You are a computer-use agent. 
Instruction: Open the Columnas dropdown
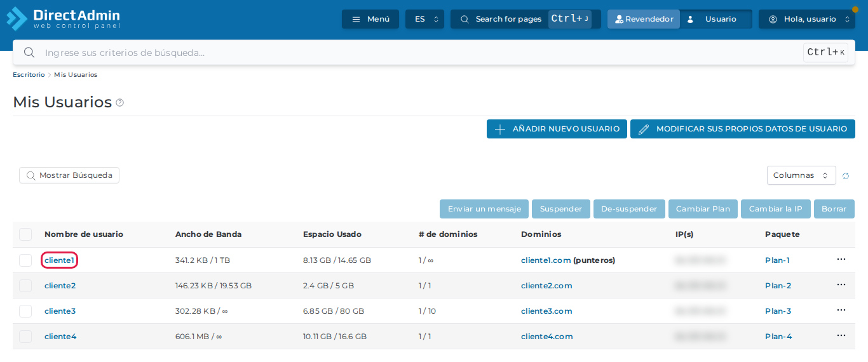coord(801,175)
